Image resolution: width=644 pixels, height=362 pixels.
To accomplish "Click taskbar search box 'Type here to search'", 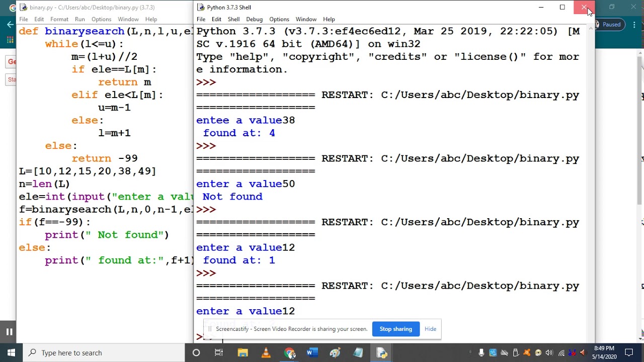I will pos(105,352).
